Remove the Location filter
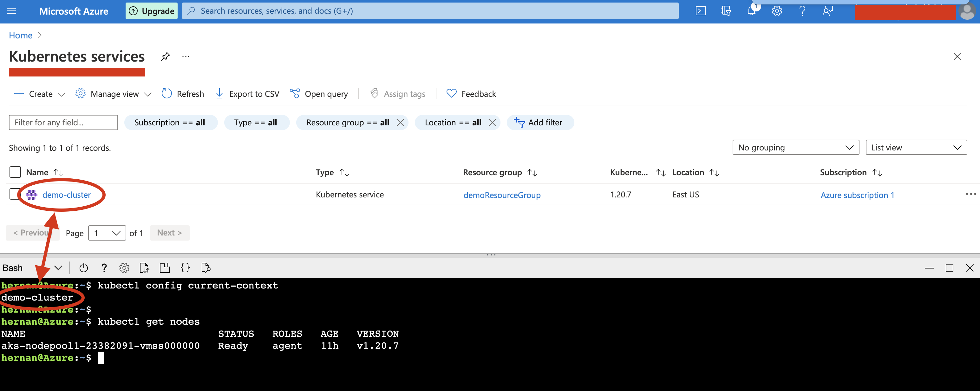Screen dimensions: 980x391 click(492, 123)
